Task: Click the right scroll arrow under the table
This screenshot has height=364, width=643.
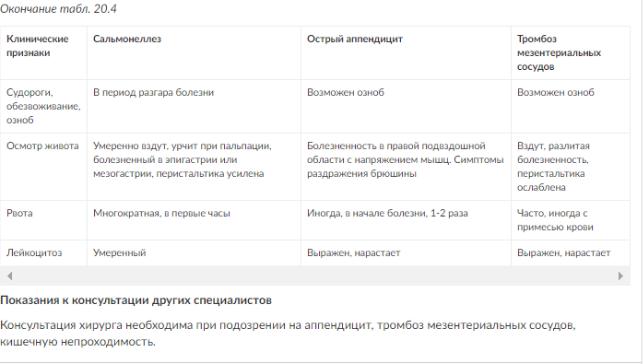Action: [620, 276]
